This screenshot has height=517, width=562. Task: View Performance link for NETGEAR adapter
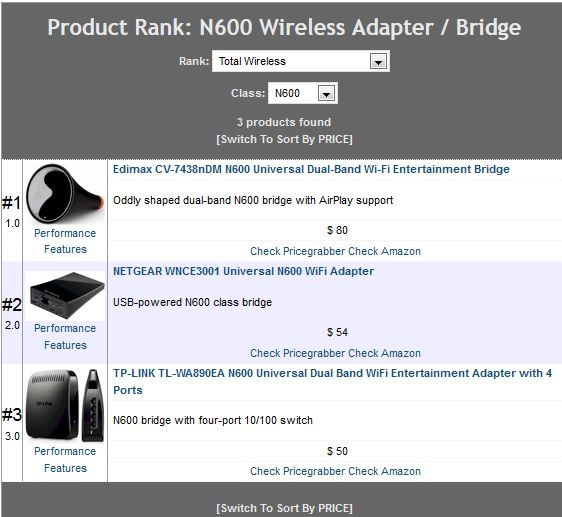click(x=65, y=328)
